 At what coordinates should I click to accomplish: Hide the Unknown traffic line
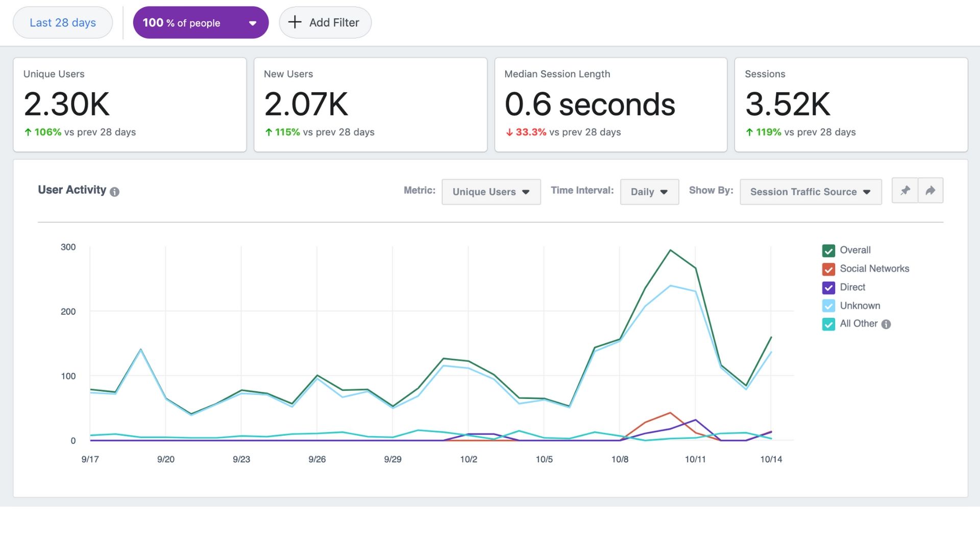click(x=828, y=306)
